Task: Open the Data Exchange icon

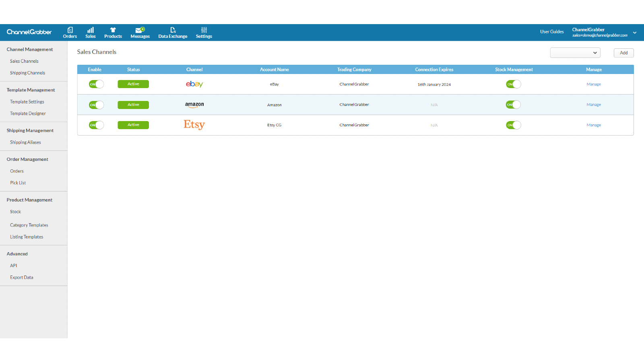Action: [173, 30]
